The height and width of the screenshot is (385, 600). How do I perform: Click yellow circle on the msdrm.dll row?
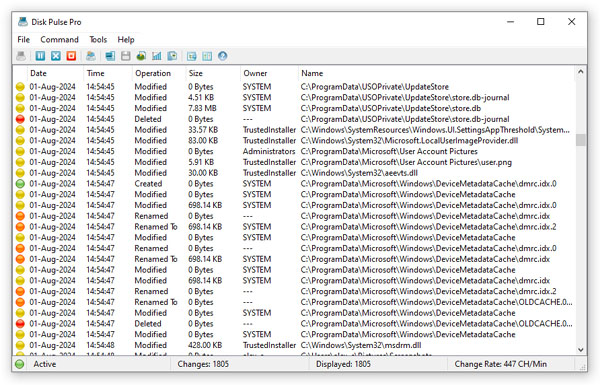point(20,345)
